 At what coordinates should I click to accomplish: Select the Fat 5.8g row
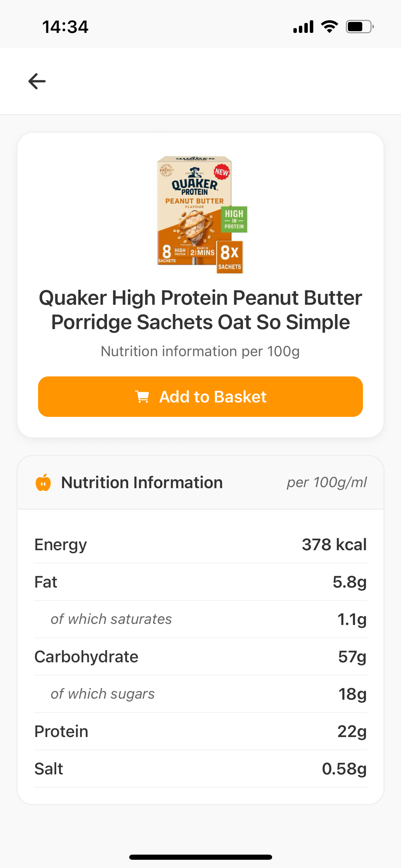200,582
